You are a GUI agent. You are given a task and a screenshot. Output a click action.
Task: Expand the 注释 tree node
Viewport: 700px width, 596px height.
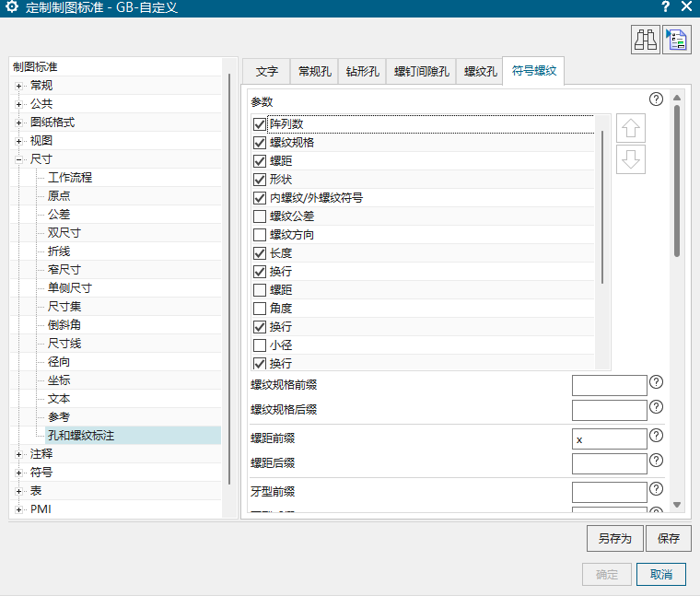[18, 454]
